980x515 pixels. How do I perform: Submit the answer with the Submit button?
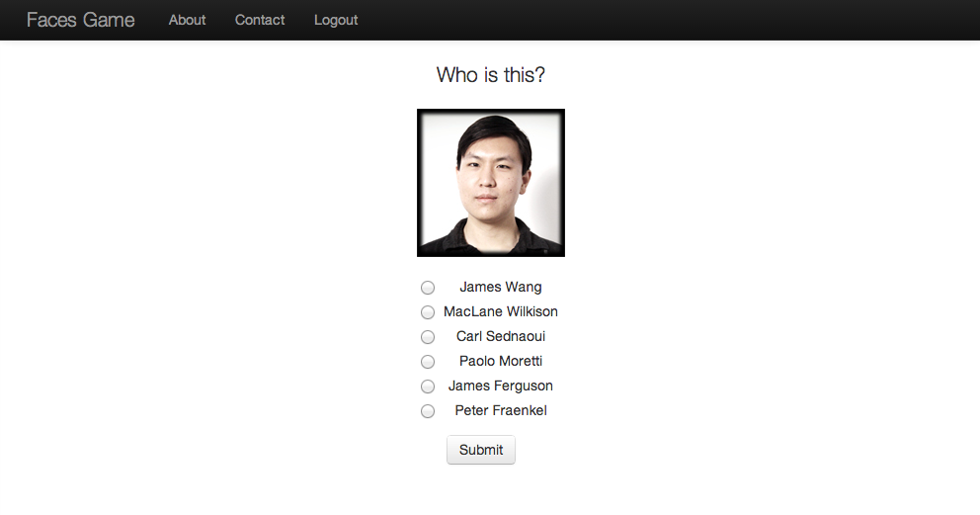pos(481,450)
